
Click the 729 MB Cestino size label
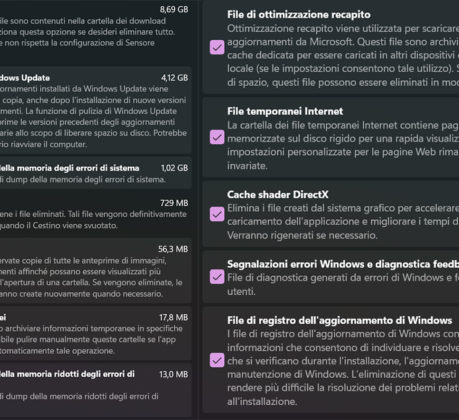click(174, 203)
